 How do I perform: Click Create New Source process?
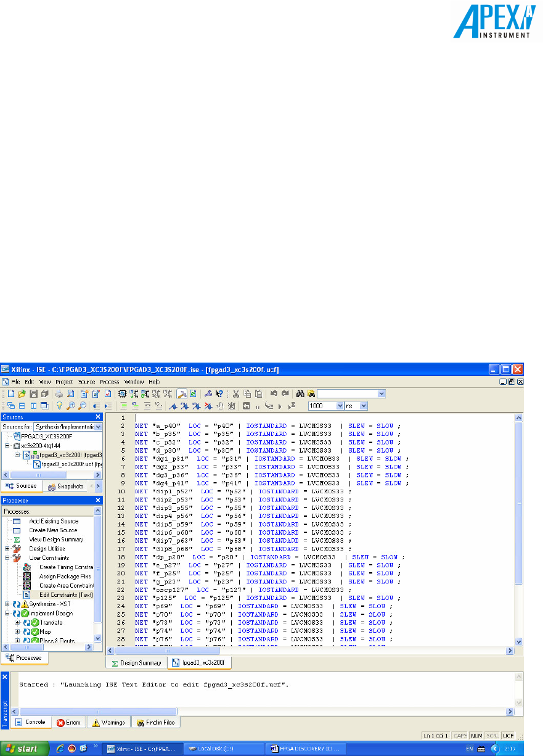click(x=53, y=530)
